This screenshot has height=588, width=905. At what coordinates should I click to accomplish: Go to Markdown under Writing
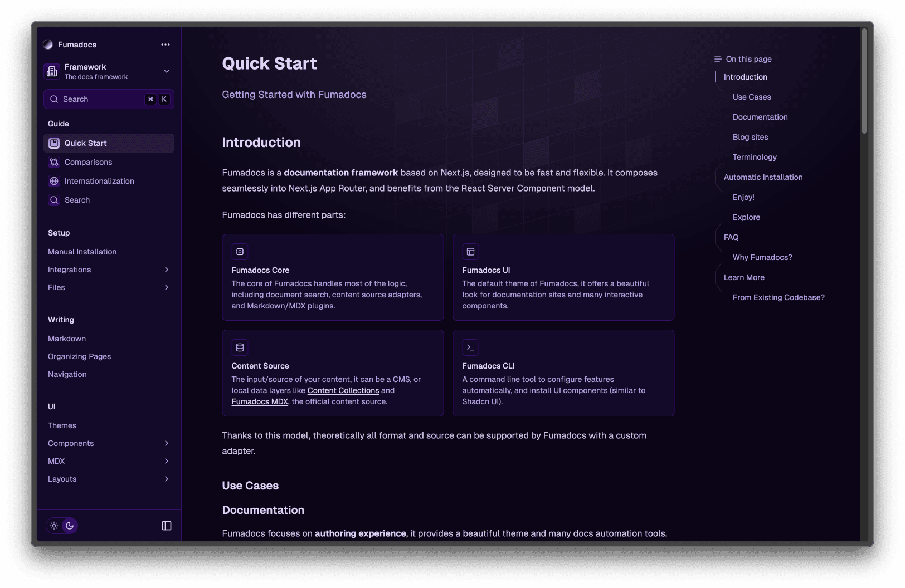(x=67, y=339)
